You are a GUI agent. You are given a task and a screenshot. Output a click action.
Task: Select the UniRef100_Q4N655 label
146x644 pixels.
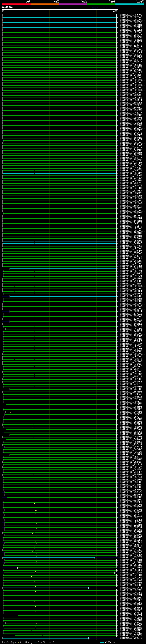131,469
